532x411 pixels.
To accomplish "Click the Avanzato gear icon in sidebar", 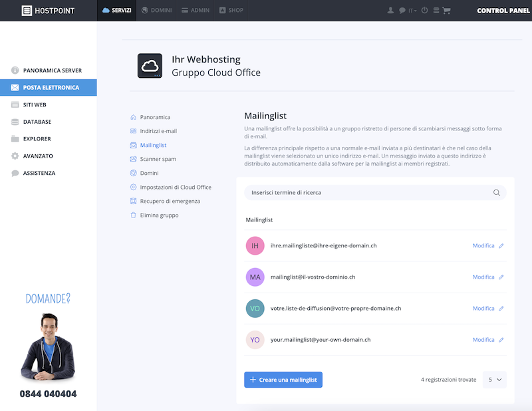I will [x=15, y=156].
